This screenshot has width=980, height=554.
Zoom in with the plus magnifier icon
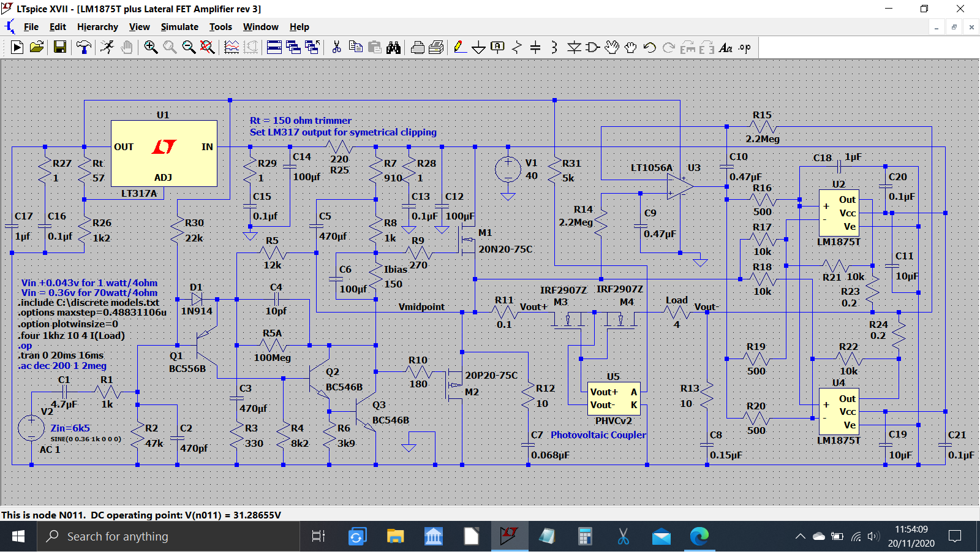coord(151,47)
